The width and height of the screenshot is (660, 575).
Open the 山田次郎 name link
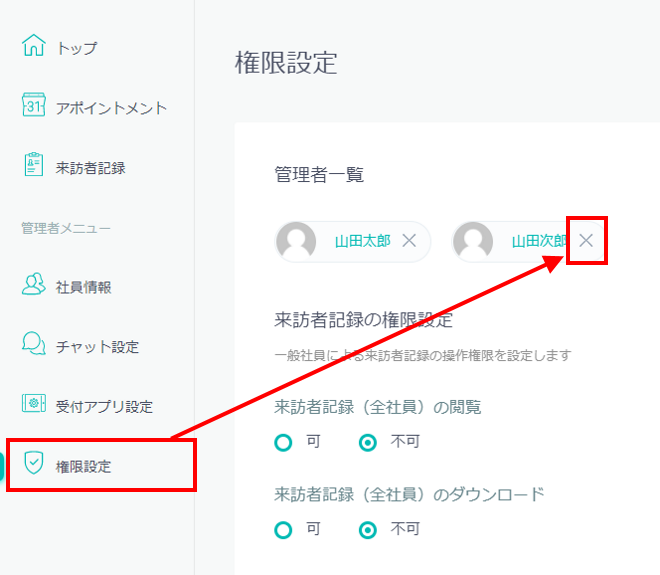pyautogui.click(x=539, y=241)
